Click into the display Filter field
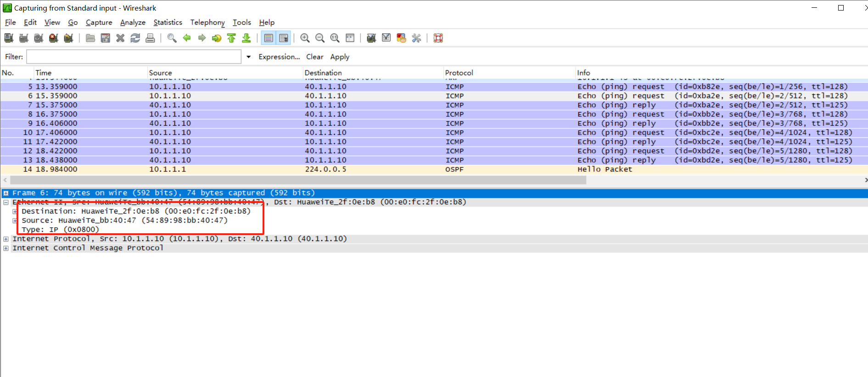 [134, 56]
